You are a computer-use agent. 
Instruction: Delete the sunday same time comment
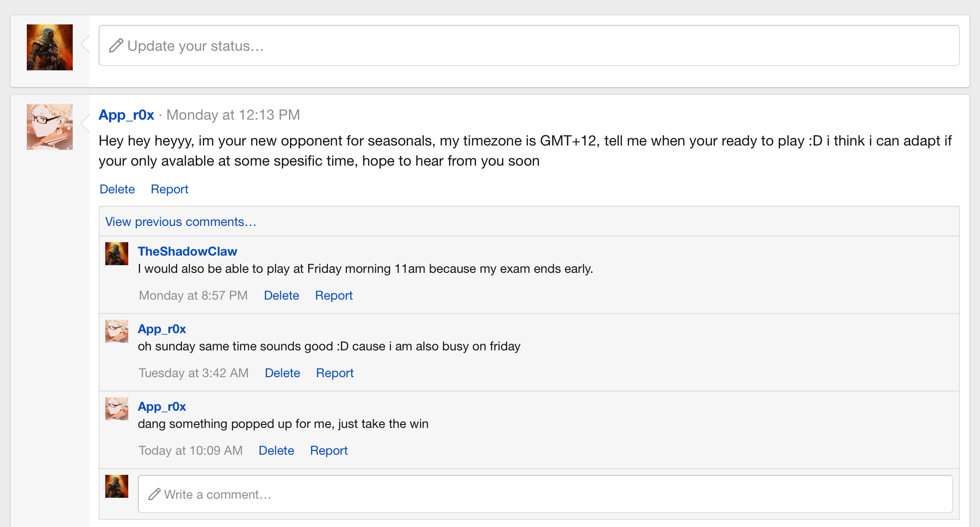pyautogui.click(x=282, y=373)
